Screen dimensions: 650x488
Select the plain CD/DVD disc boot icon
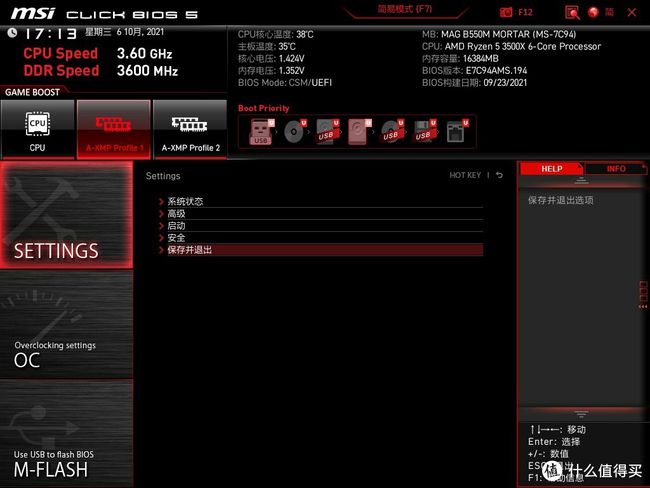pos(295,131)
